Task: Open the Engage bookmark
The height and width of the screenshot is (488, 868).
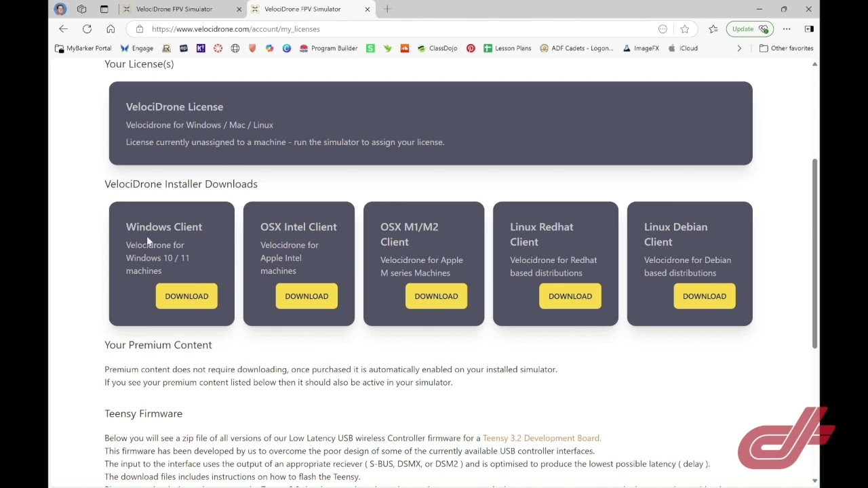Action: [137, 48]
